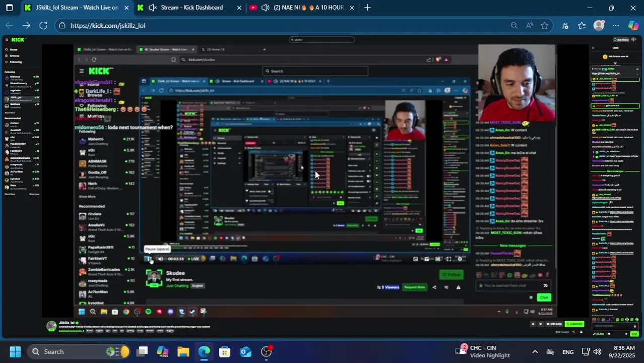Click the Subscribe button below stream

(x=574, y=324)
